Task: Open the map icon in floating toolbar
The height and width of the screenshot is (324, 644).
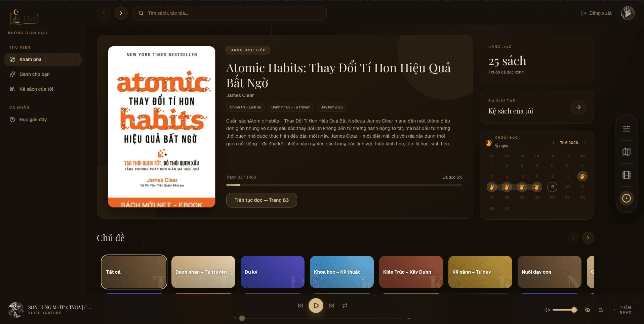Action: point(627,152)
